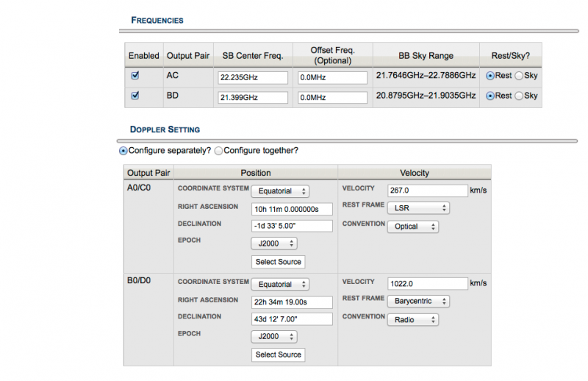Viewport: 588px width, 381px height.
Task: Select Rest radio button for BD row
Action: coord(490,96)
